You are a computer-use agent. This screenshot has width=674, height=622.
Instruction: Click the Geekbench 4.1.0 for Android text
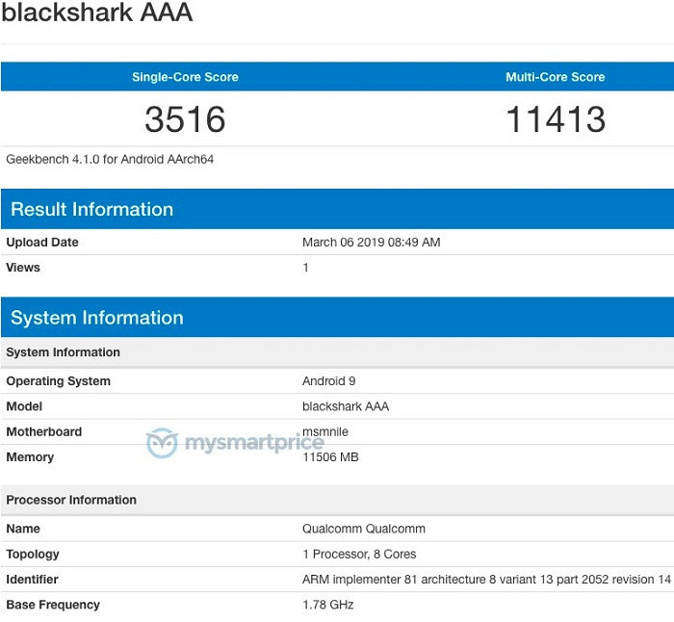point(110,159)
